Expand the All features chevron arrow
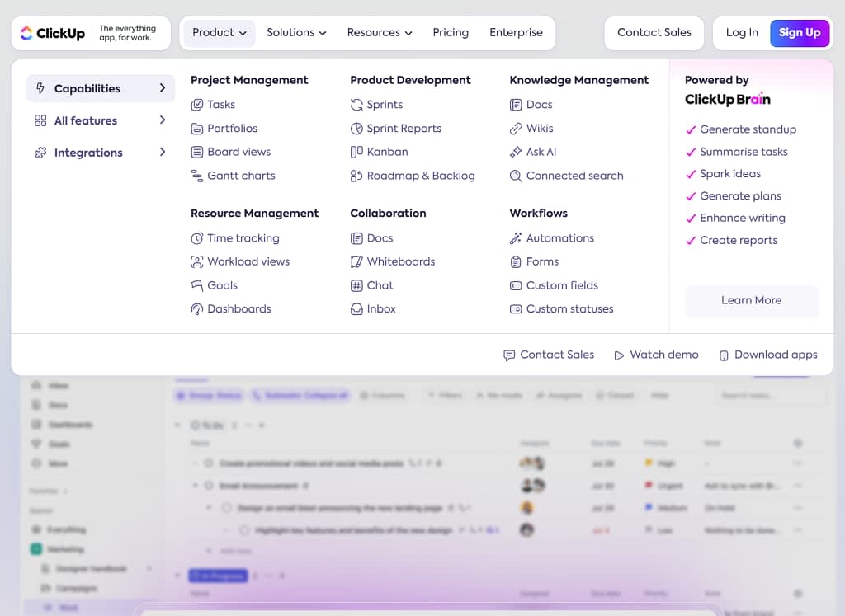The width and height of the screenshot is (845, 616). 163,120
